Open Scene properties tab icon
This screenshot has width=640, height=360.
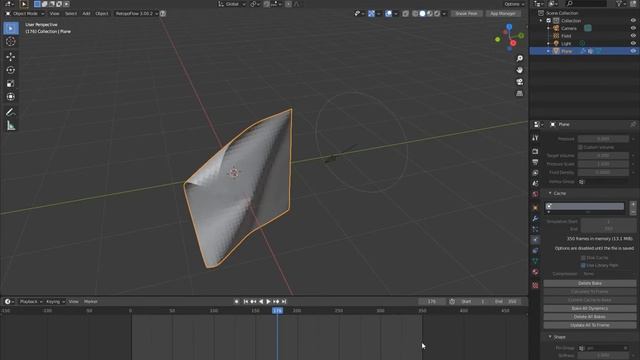[535, 183]
